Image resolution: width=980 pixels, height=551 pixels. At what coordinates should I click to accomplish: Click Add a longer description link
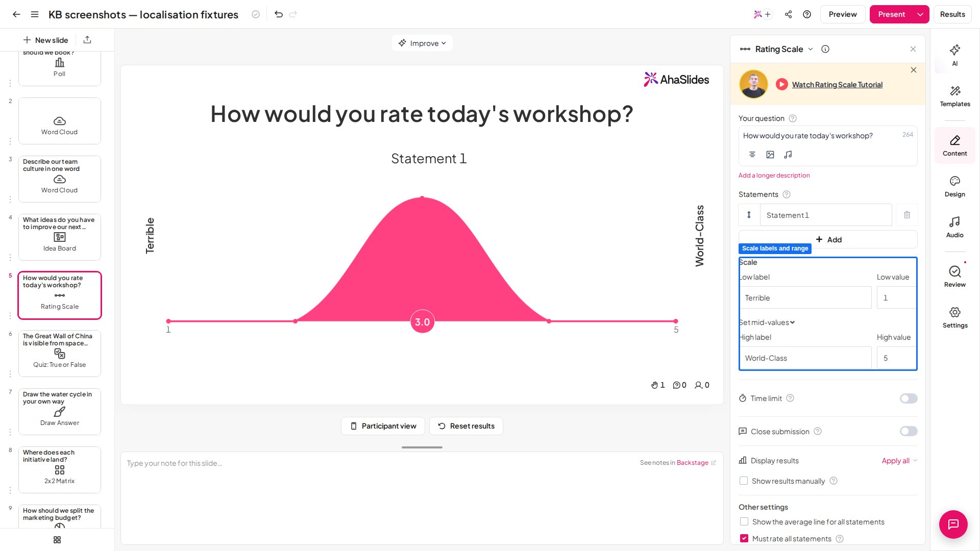(774, 176)
